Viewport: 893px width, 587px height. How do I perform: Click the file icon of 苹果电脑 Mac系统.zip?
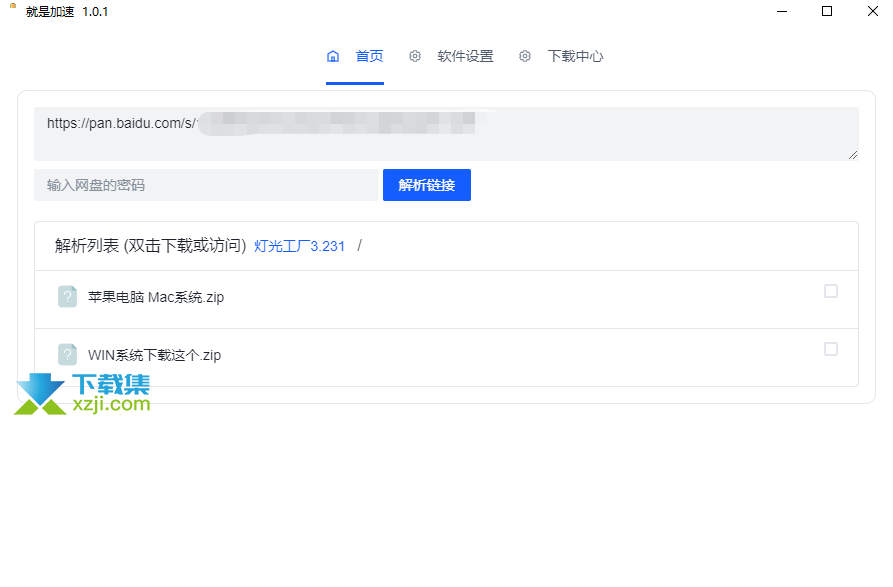pyautogui.click(x=67, y=297)
